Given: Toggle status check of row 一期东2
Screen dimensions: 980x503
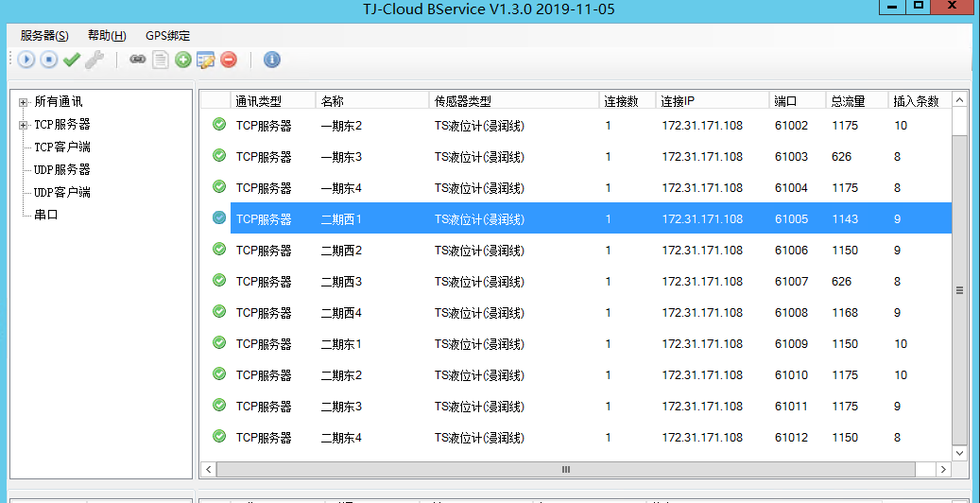Looking at the screenshot, I should [219, 125].
